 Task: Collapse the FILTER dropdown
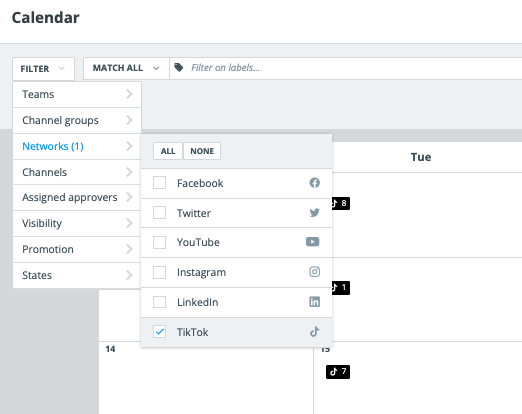coord(43,69)
